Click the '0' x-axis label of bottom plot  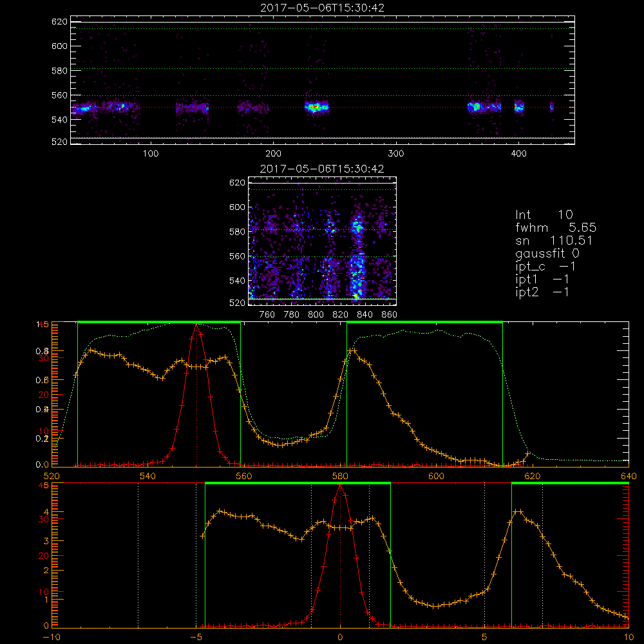(x=340, y=638)
